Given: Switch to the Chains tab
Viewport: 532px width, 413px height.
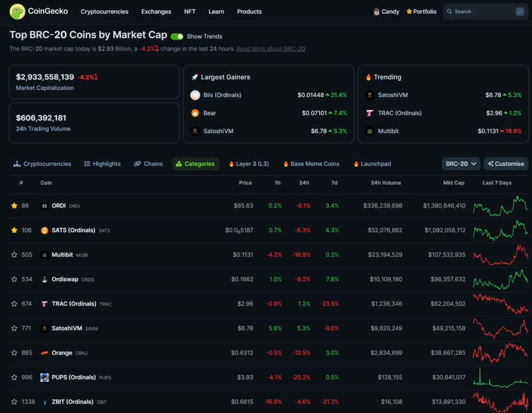Looking at the screenshot, I should pyautogui.click(x=148, y=164).
